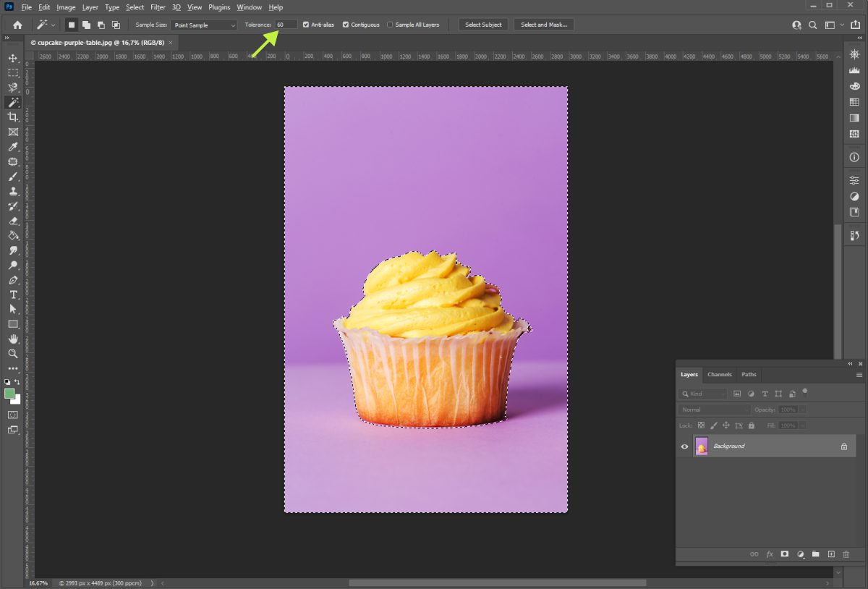Select the Paint Bucket tool
Viewport: 868px width, 589px height.
click(x=13, y=235)
